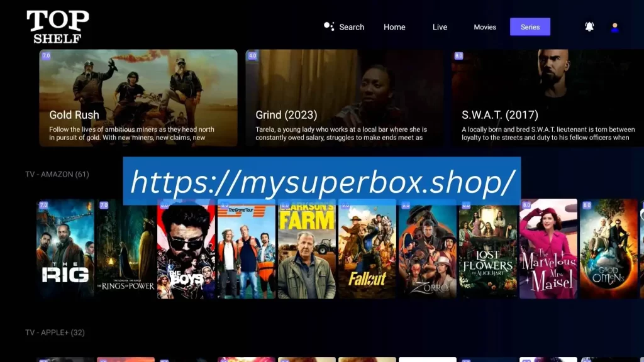Click the notification bell icon
Image resolution: width=644 pixels, height=362 pixels.
point(589,27)
